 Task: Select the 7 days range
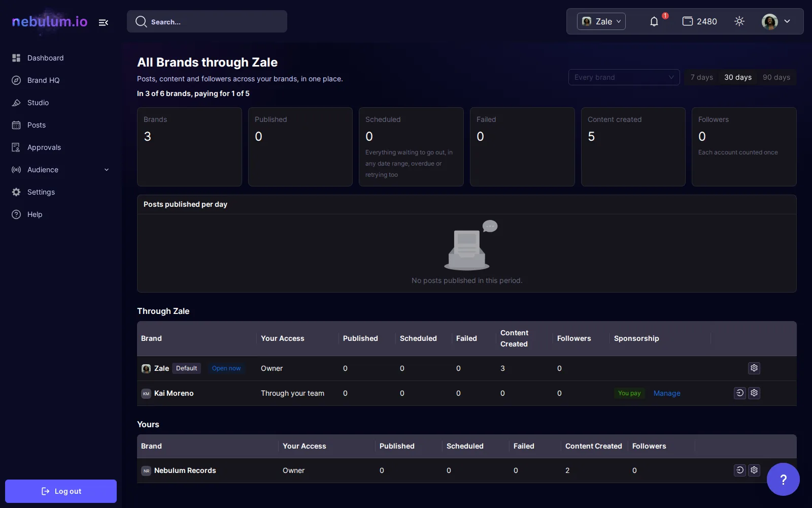point(702,77)
